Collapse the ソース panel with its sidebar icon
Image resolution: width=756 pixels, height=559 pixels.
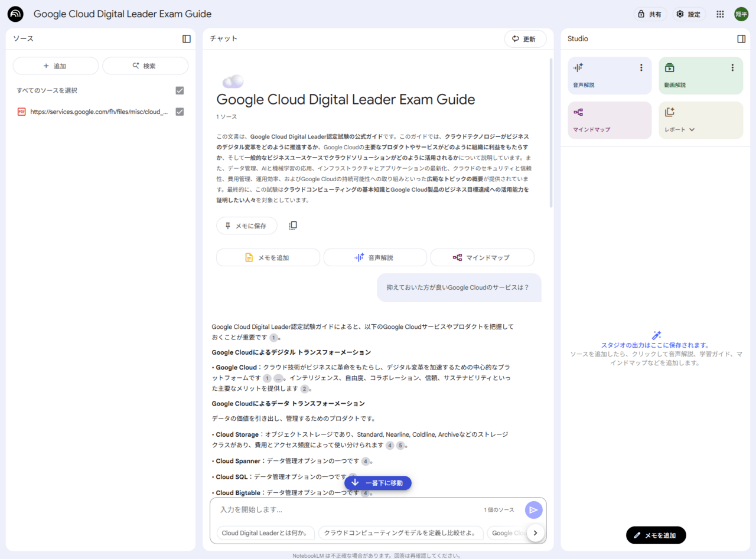(x=187, y=39)
